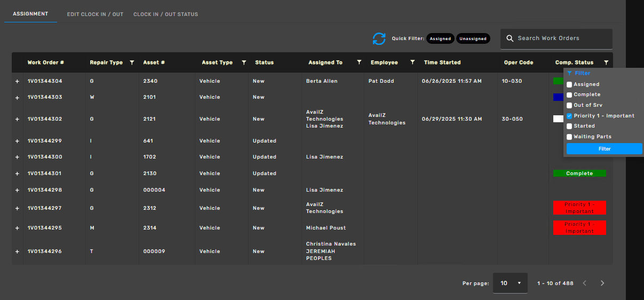Check the Assigned filter checkbox

click(569, 84)
